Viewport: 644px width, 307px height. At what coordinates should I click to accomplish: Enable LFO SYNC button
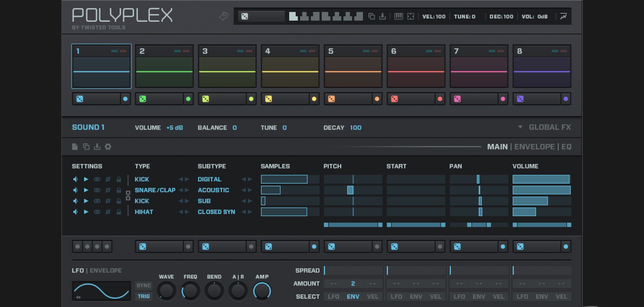pyautogui.click(x=144, y=286)
